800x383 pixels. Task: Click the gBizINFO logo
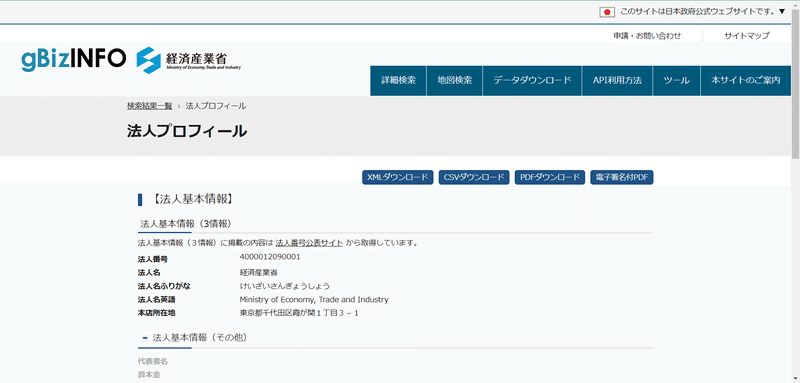pos(73,60)
